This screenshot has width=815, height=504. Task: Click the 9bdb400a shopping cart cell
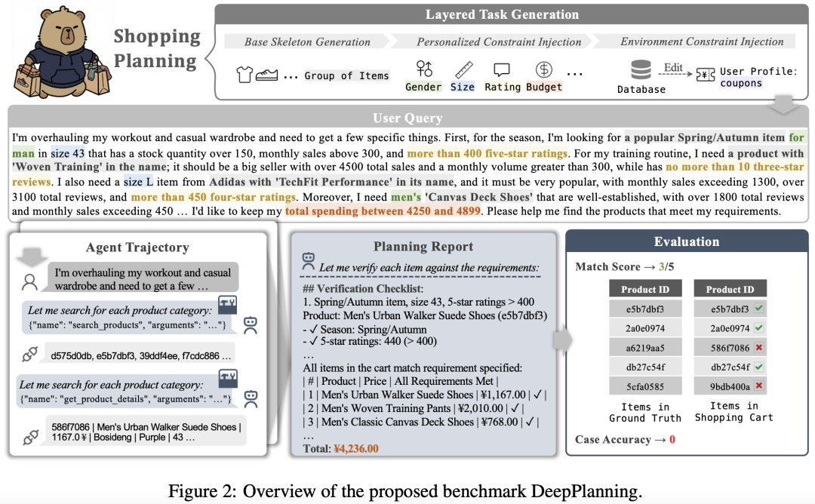730,386
